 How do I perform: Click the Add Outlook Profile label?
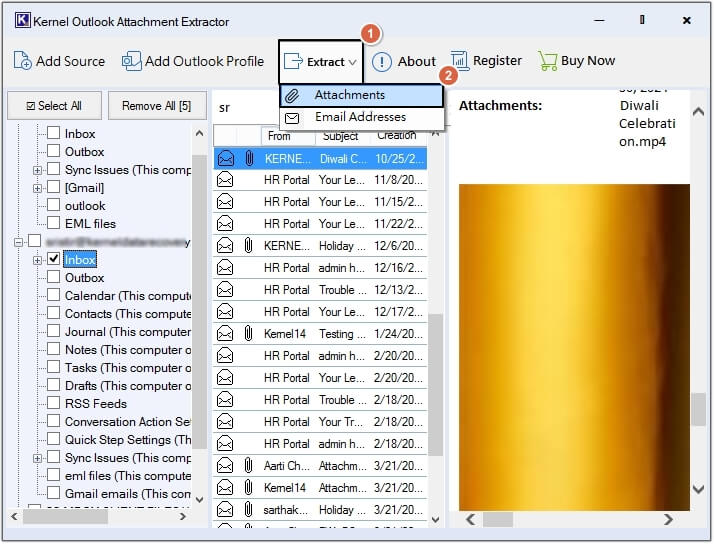click(204, 61)
